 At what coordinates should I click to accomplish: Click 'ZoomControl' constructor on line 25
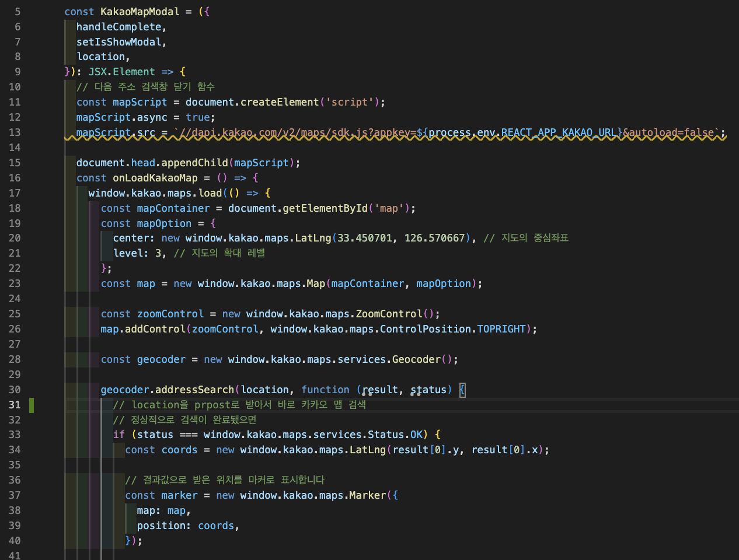[x=389, y=314]
